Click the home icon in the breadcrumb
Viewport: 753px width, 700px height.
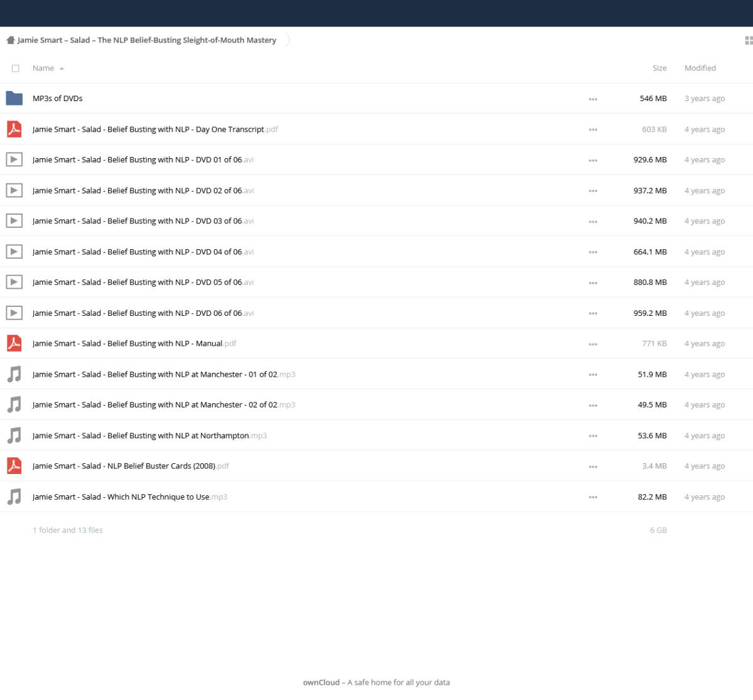coord(11,40)
